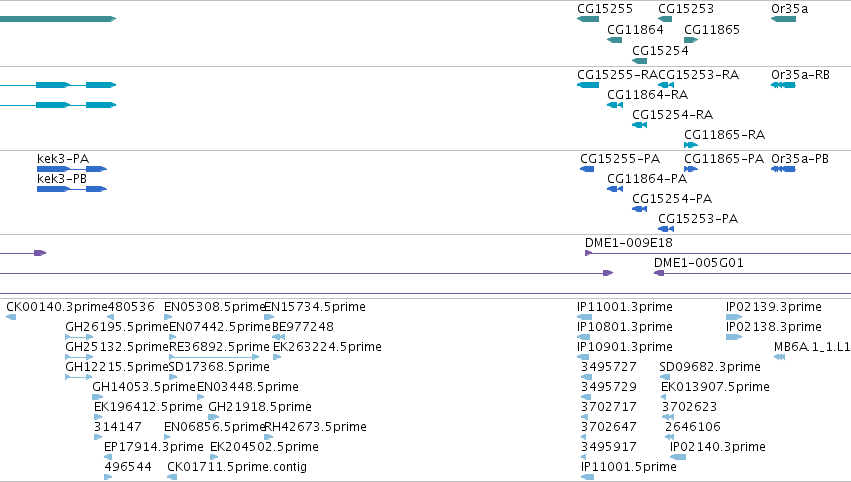Click the EN05308.5prime EST label
Screen dimensions: 851x482
pyautogui.click(x=214, y=307)
